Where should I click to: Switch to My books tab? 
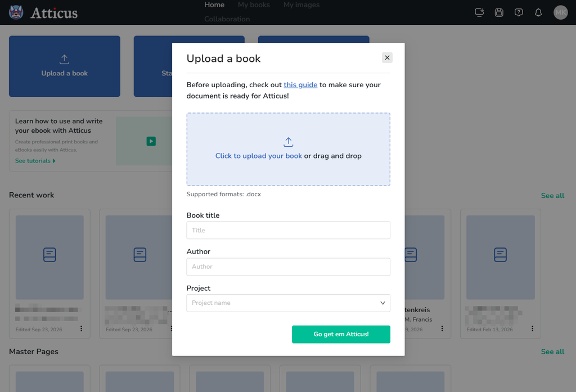(x=254, y=4)
